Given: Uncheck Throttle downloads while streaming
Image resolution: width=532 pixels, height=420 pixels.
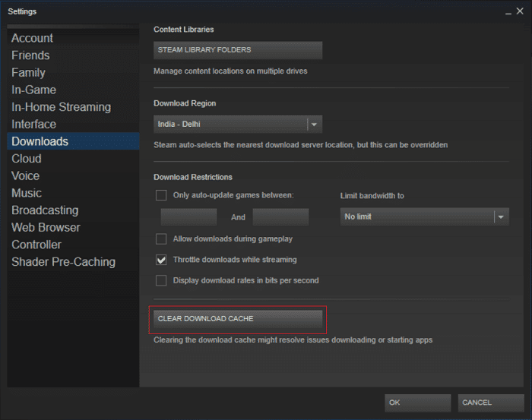Looking at the screenshot, I should (161, 260).
